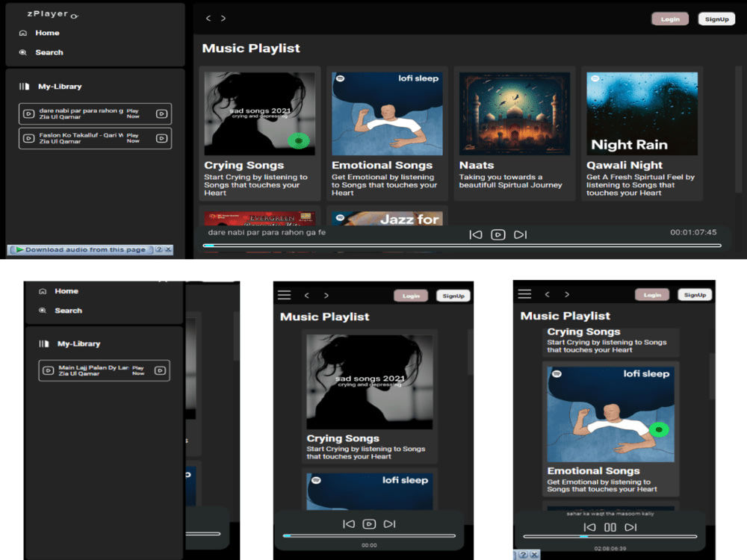Click desktop playlist vertical scrollbar
Image resolution: width=747 pixels, height=560 pixels.
point(739,129)
